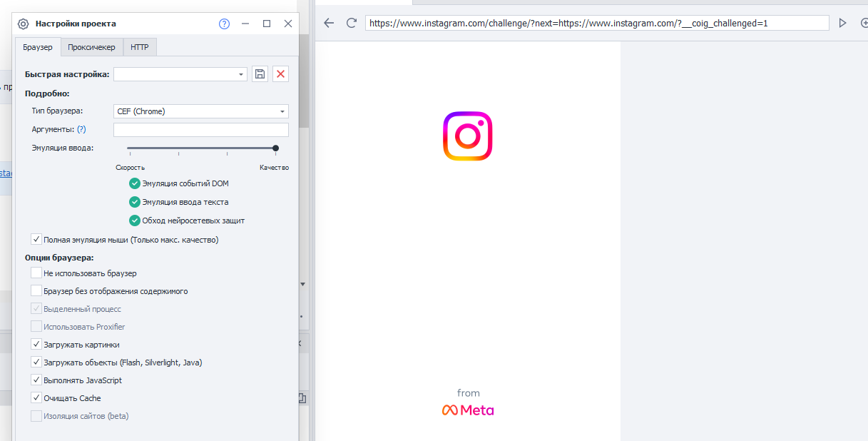Viewport: 868px width, 441px height.
Task: Click the neural protection bypass indicator
Action: (134, 220)
